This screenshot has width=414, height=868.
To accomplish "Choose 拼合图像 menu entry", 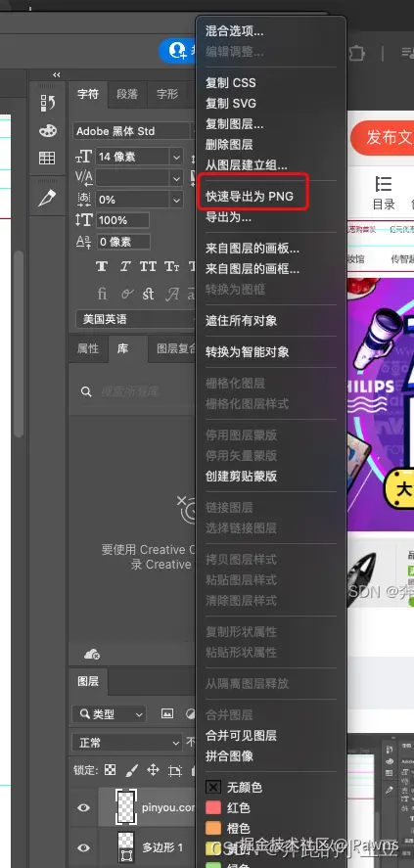I will (230, 755).
